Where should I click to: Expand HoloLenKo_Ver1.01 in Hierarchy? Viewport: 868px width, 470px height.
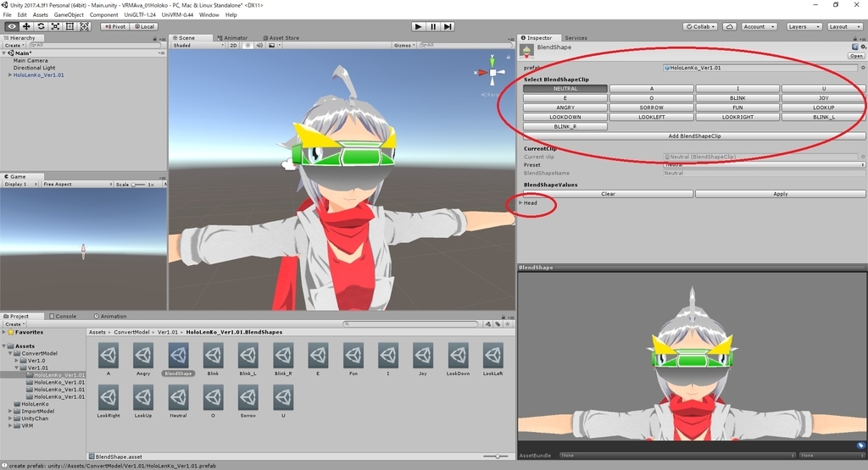tap(9, 75)
